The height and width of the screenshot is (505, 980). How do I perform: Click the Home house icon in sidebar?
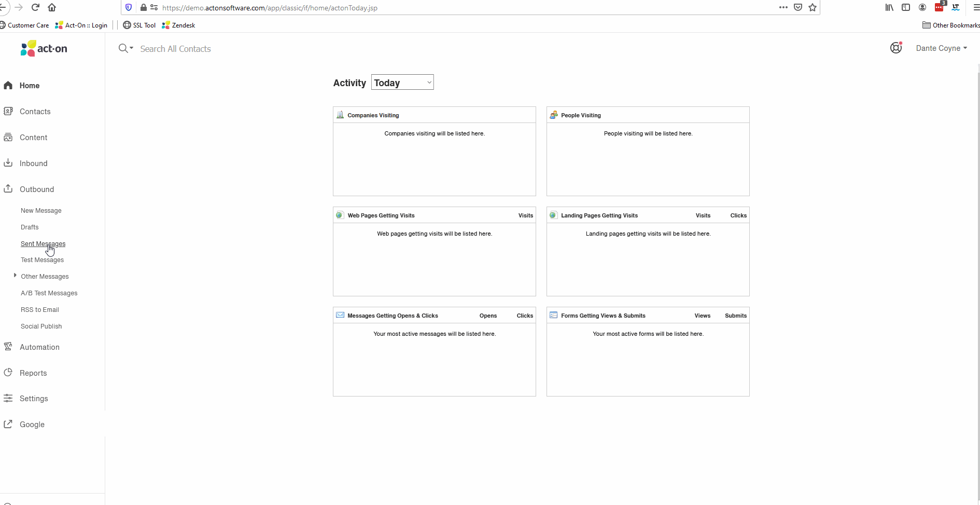[8, 85]
